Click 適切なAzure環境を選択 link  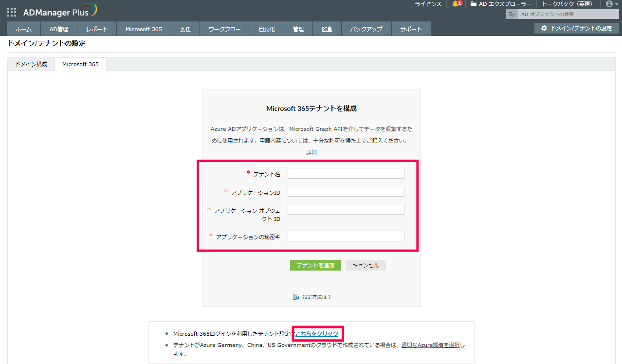pyautogui.click(x=430, y=345)
